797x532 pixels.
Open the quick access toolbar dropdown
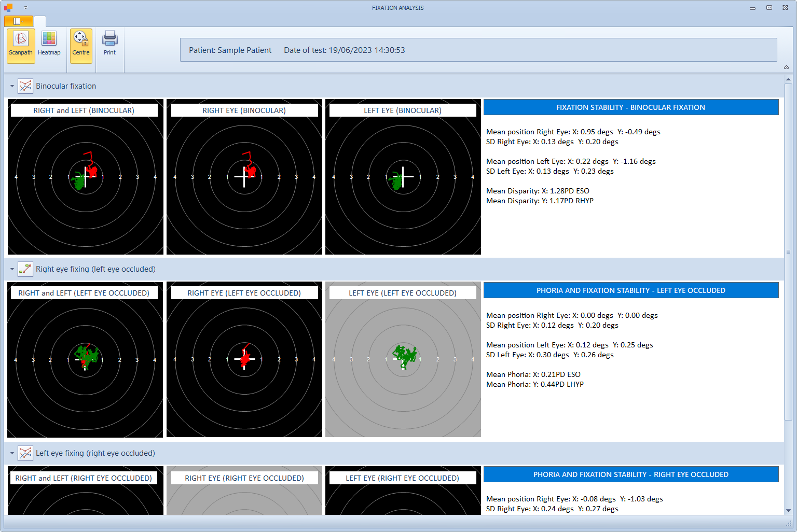click(x=25, y=8)
